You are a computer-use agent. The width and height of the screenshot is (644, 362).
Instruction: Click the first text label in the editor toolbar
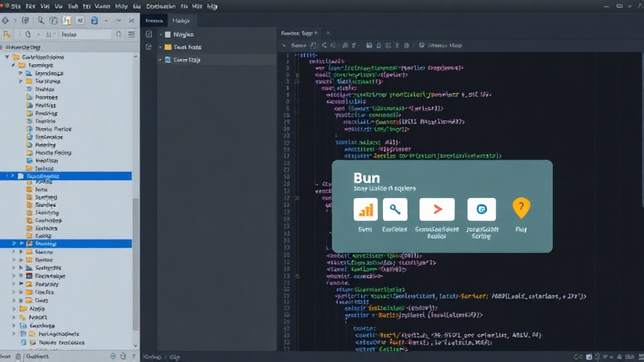click(299, 45)
